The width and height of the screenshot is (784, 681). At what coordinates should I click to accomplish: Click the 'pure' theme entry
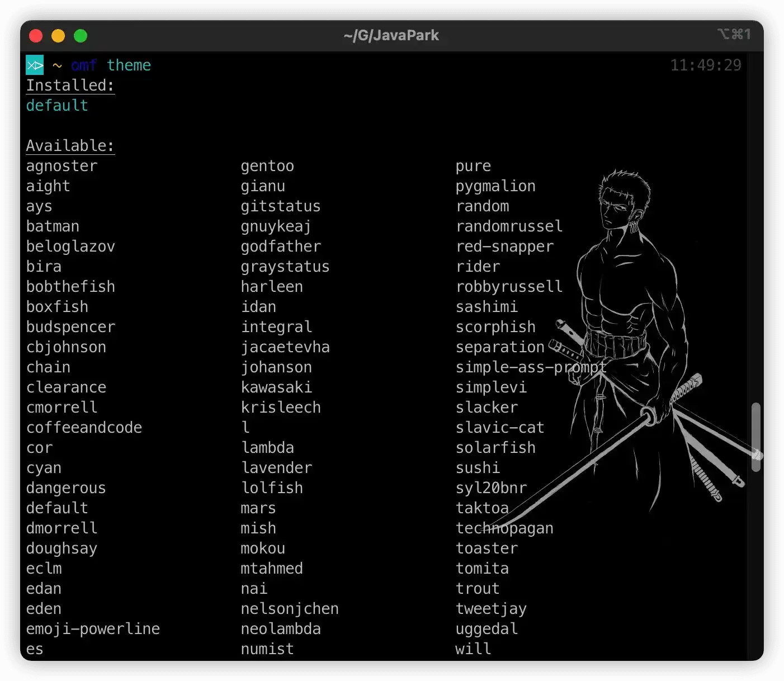pos(473,166)
